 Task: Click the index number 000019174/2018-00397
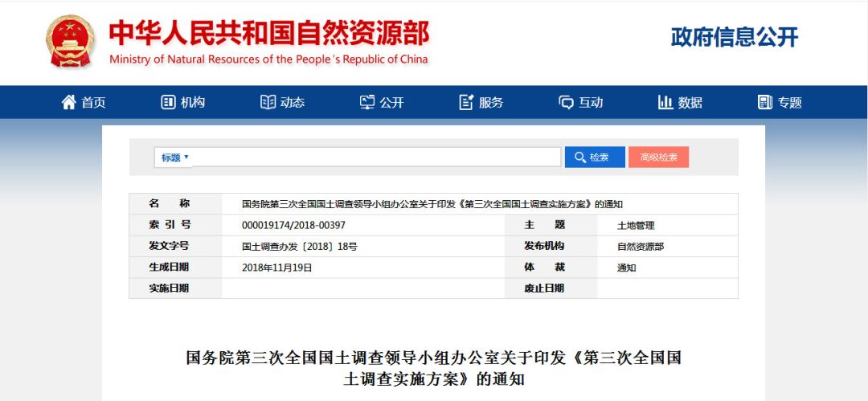tap(293, 225)
